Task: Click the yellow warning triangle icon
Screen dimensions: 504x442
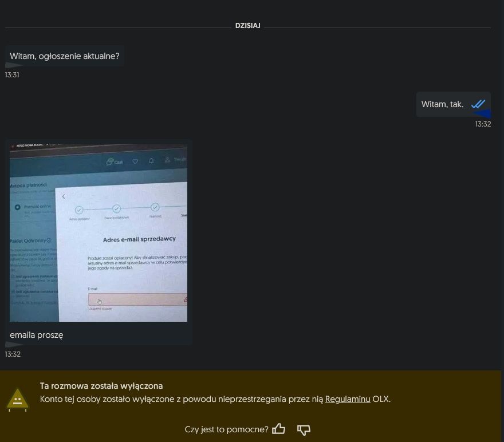Action: coord(17,399)
